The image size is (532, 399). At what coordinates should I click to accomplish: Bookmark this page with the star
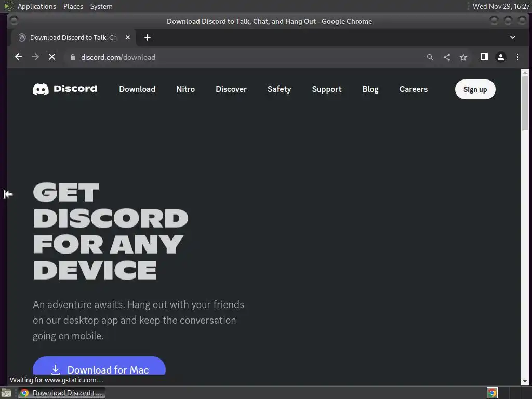[x=463, y=57]
